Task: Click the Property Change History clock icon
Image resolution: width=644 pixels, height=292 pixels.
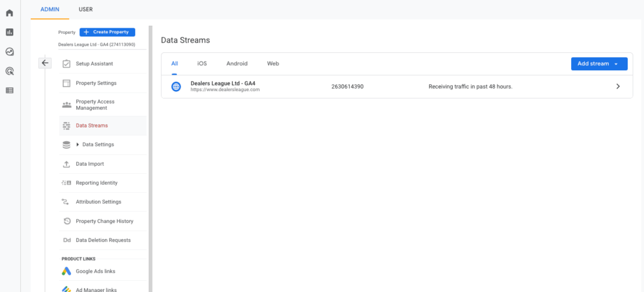Action: [67, 221]
